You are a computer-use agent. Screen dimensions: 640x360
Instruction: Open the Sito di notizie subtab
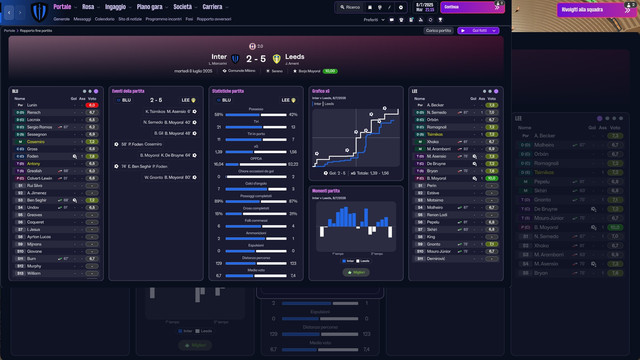pos(130,19)
